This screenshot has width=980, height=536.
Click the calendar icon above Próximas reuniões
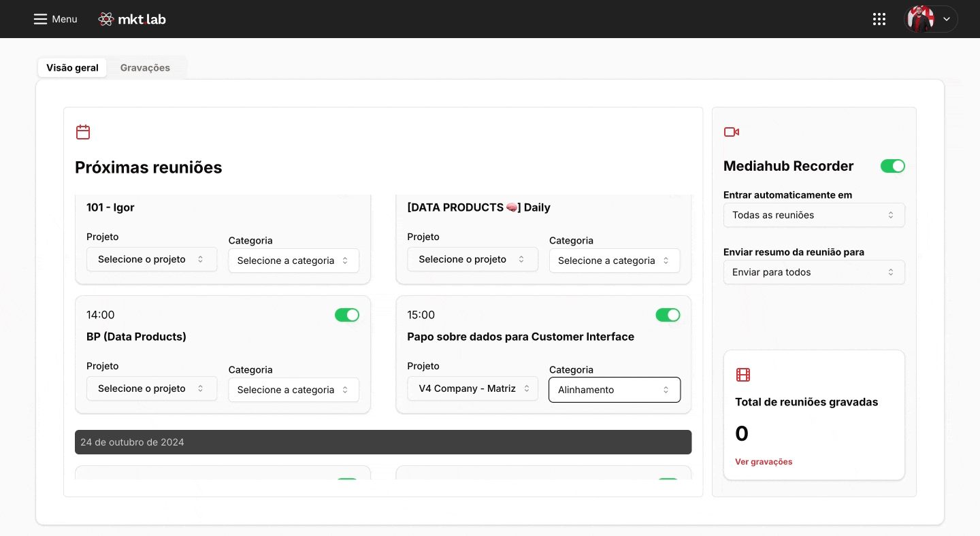83,132
